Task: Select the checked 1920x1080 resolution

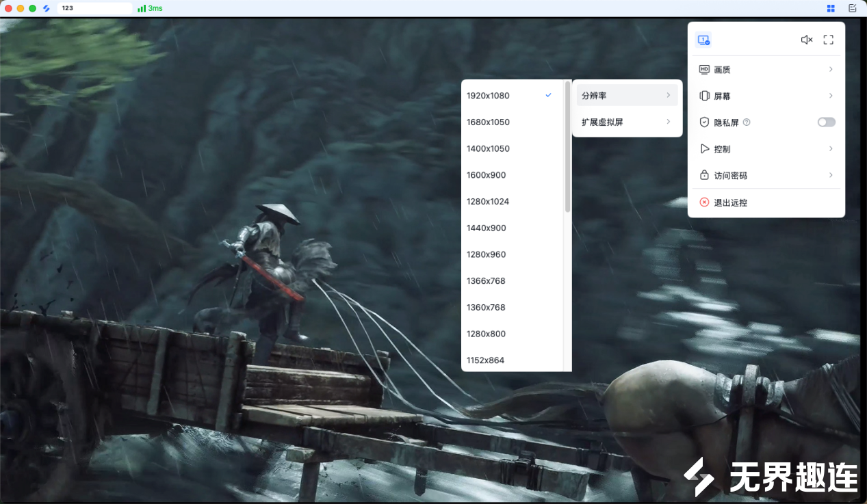Action: 512,96
